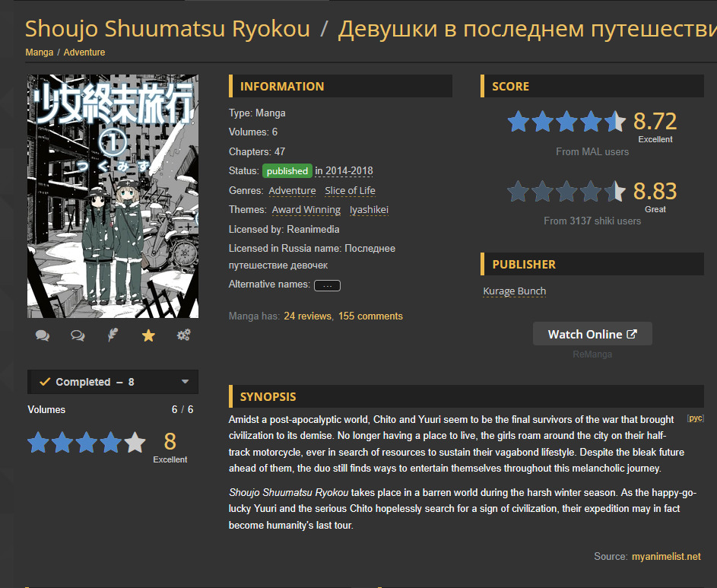Click the Kurage Bunch publisher link
This screenshot has height=588, width=717.
[x=515, y=291]
